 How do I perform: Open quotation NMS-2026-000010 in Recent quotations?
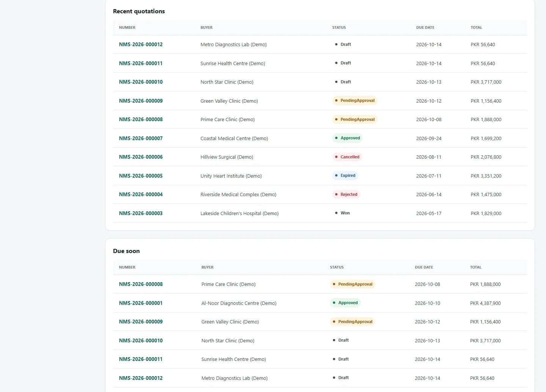(x=141, y=82)
